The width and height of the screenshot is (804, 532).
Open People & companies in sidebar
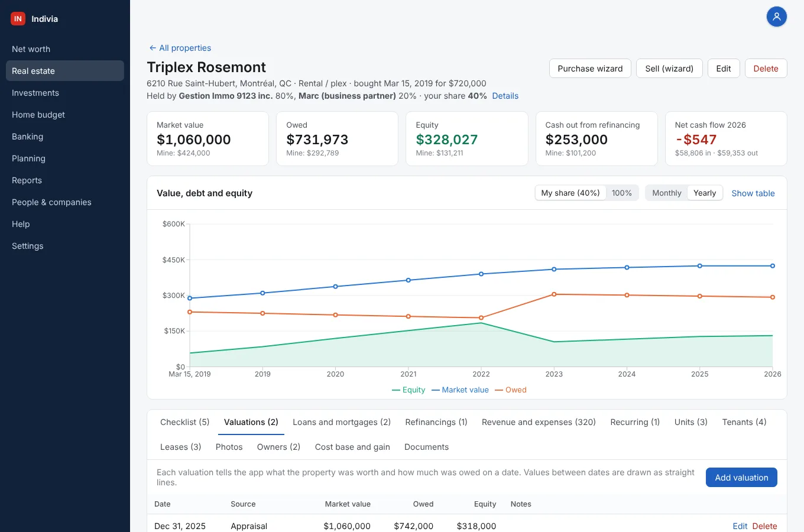[65, 202]
